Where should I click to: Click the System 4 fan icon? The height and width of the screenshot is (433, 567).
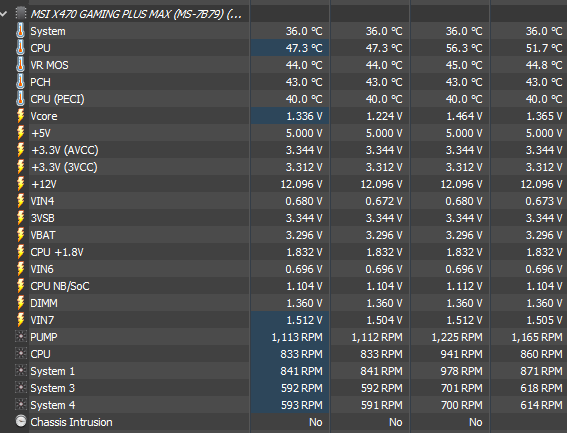[x=21, y=405]
